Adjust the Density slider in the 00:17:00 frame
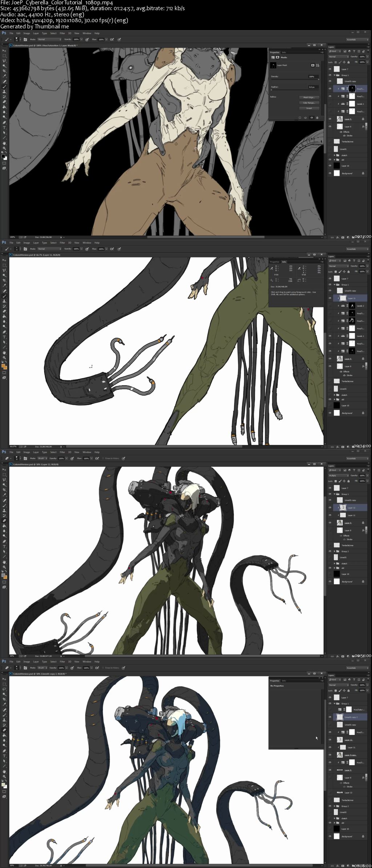 point(295,79)
